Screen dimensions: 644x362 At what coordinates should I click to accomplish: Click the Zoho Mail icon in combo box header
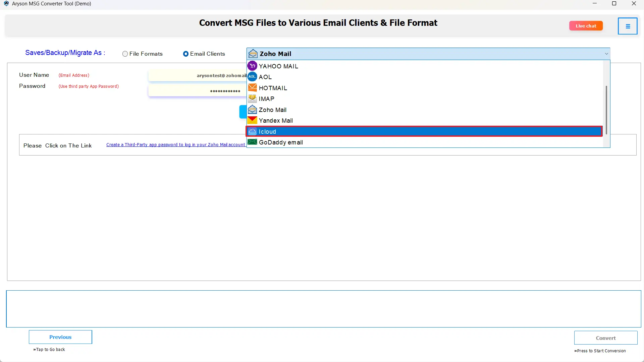pyautogui.click(x=253, y=54)
